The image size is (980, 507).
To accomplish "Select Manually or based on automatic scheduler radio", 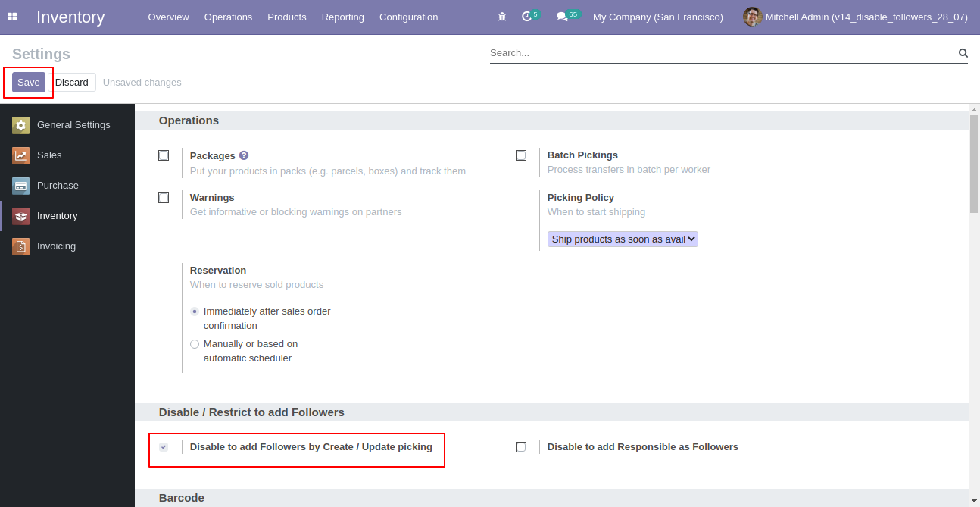I will coord(195,344).
